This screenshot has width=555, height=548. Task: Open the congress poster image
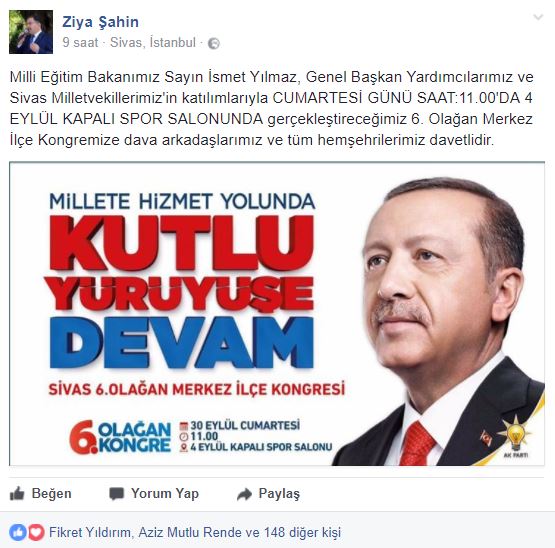[x=277, y=314]
